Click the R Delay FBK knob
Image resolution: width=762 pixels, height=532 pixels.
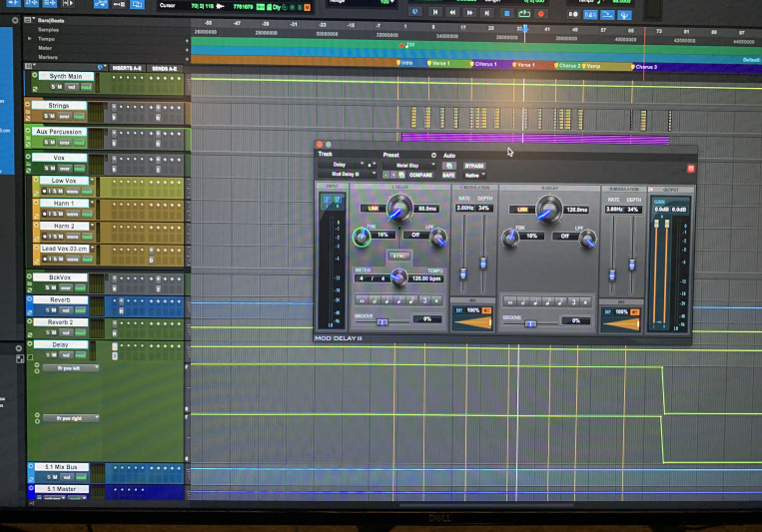[510, 238]
